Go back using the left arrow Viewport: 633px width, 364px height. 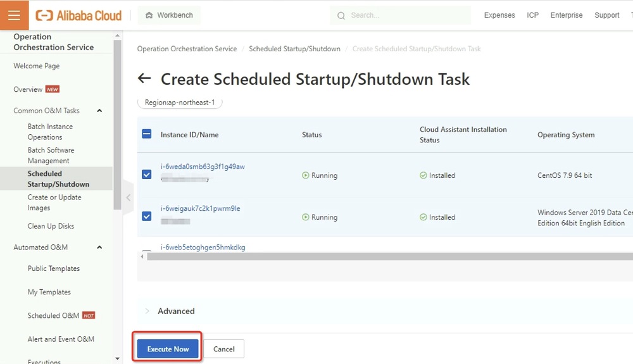tap(144, 78)
